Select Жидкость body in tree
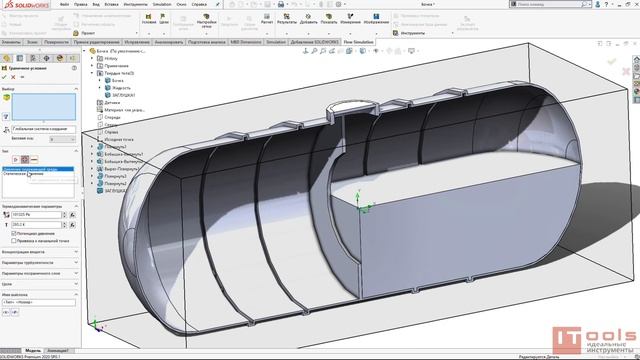 point(118,88)
